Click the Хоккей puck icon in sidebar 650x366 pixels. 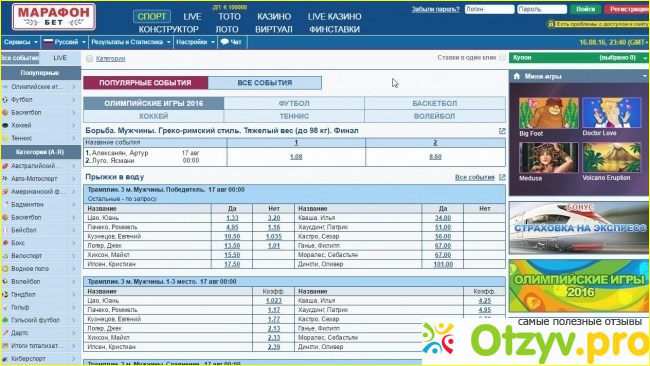[x=5, y=125]
